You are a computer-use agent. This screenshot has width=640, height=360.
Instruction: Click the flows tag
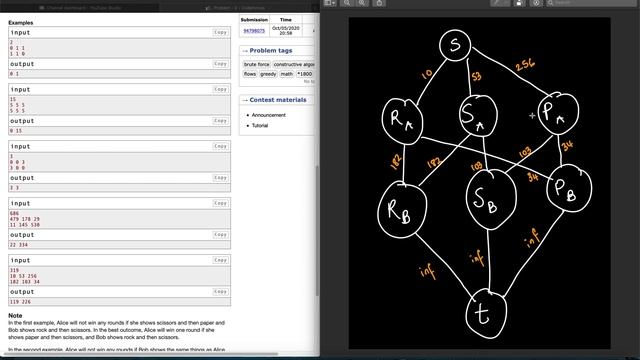(250, 74)
